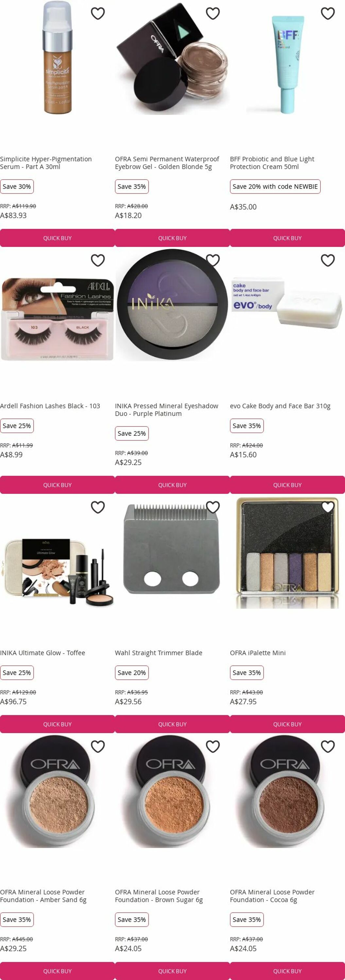Wishlist the OFRA Cocoa loose powder
Image resolution: width=345 pixels, height=980 pixels.
point(328,746)
